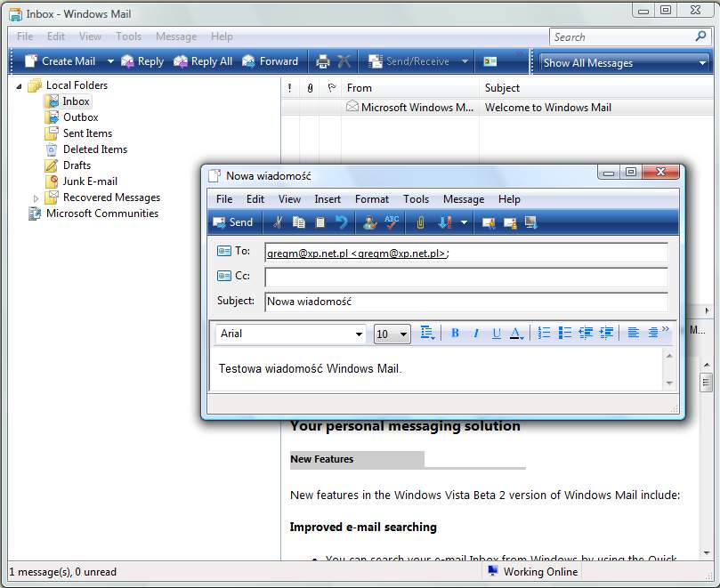Click the Cc: address book button
Viewport: 720px width, 588px height.
click(x=233, y=276)
